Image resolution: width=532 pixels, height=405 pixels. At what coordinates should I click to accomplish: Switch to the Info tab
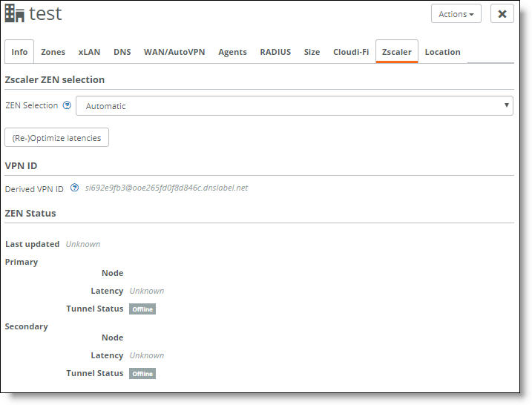pos(19,52)
